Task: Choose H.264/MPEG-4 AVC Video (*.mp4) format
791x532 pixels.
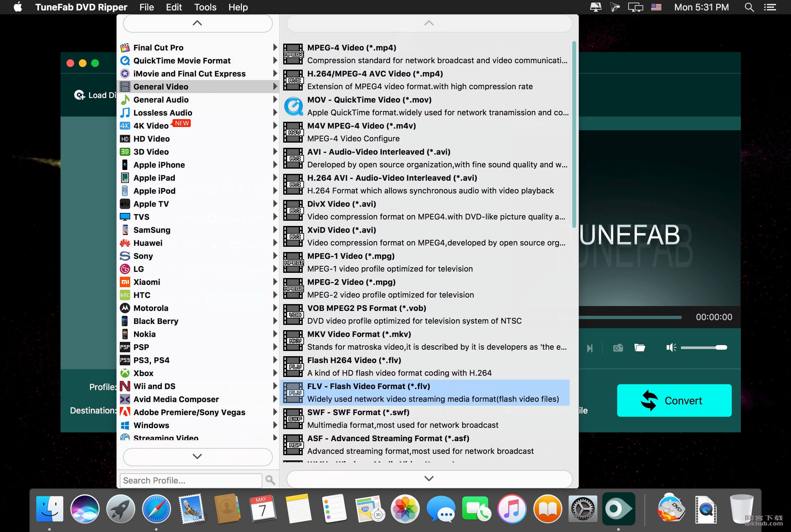Action: [425, 80]
